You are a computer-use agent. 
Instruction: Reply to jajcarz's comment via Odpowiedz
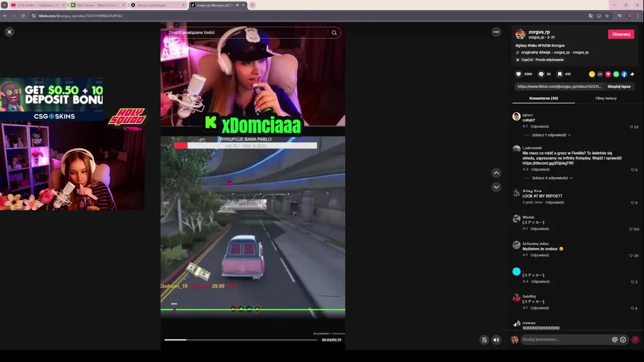540,126
